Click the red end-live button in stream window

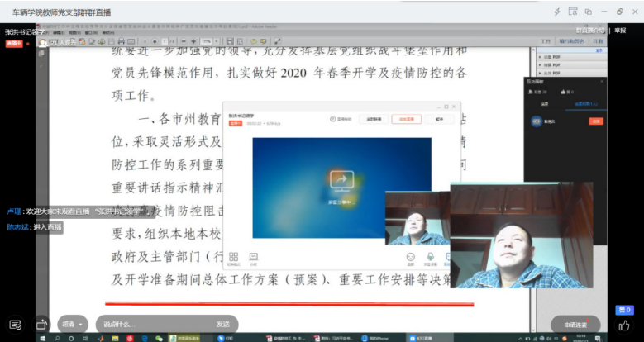pyautogui.click(x=406, y=119)
